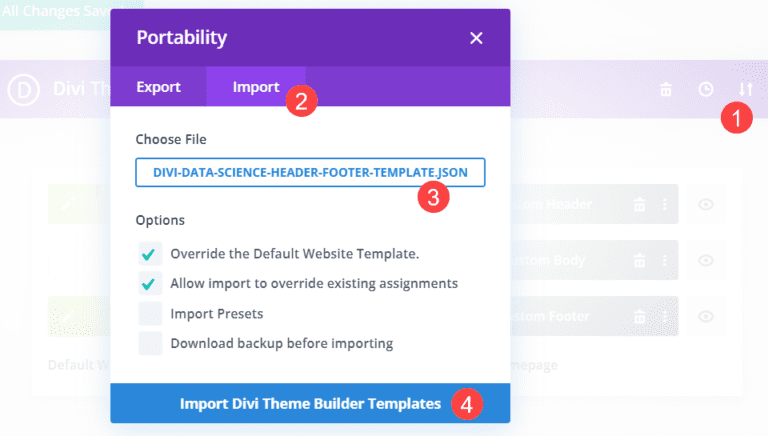The height and width of the screenshot is (436, 768).
Task: Open Custom Header three-dot options menu
Action: [664, 204]
